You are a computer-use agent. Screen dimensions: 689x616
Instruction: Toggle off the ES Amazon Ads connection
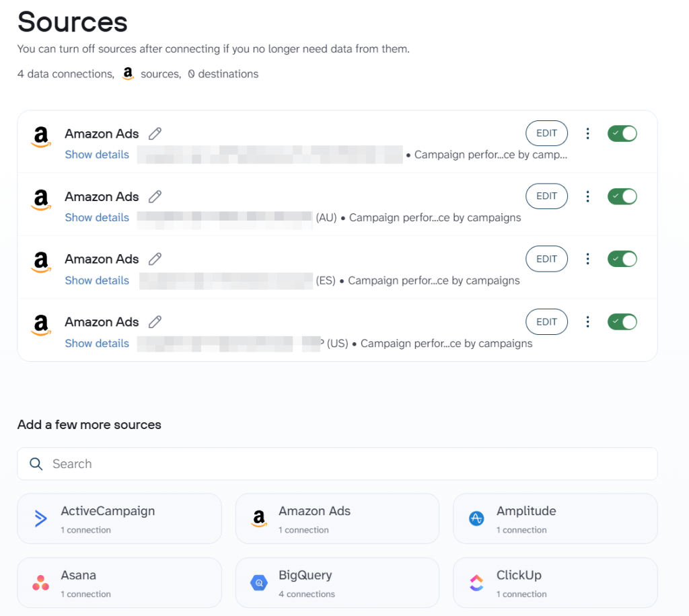622,259
